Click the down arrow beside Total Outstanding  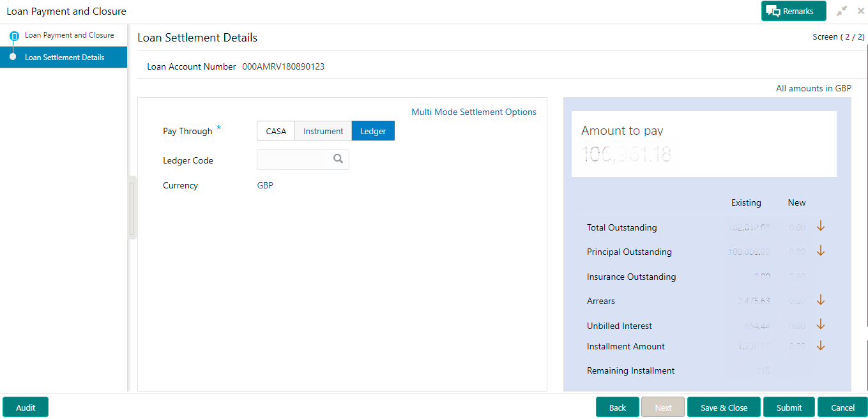[x=821, y=226]
